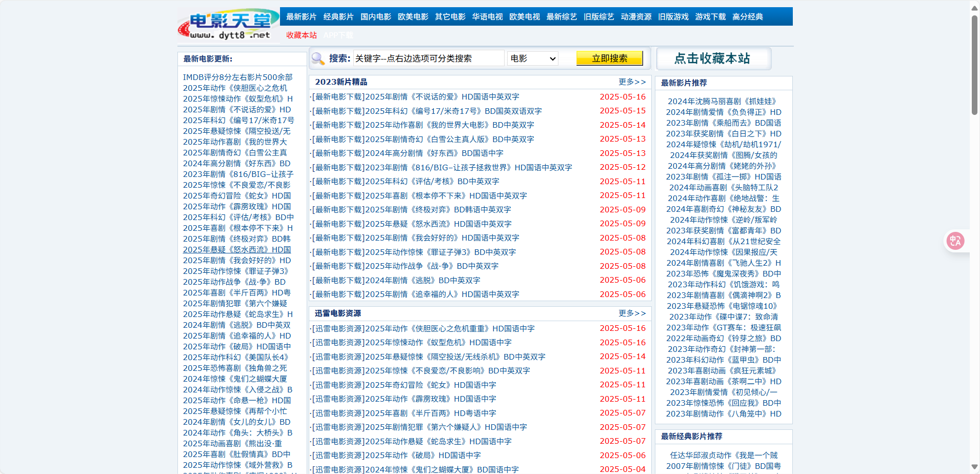Open 2025年剧情《终极对弈》BD韩语中英双字 link
The height and width of the screenshot is (474, 980).
click(438, 210)
